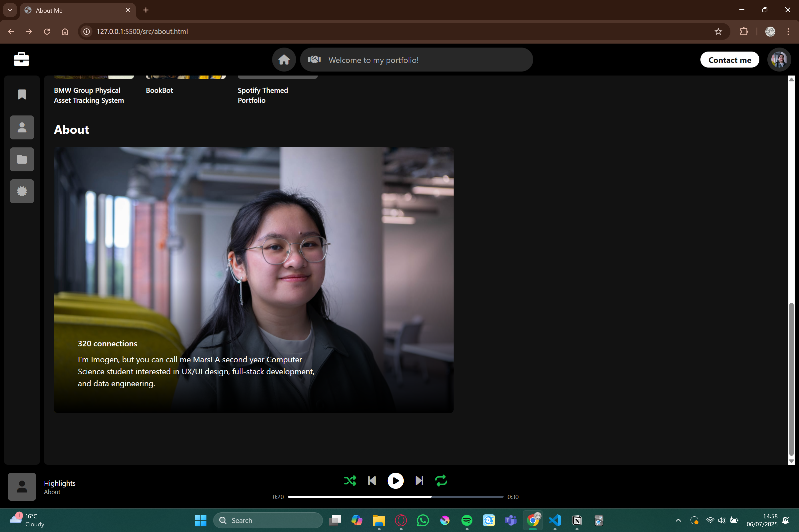This screenshot has height=532, width=799.
Task: Skip to the next track
Action: click(x=419, y=481)
